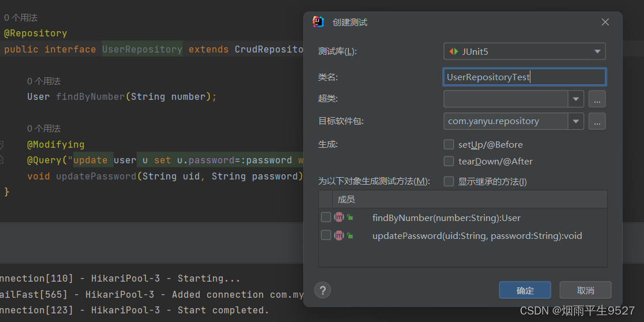The image size is (644, 322).
Task: Click method icon beside findByNumber
Action: 339,218
